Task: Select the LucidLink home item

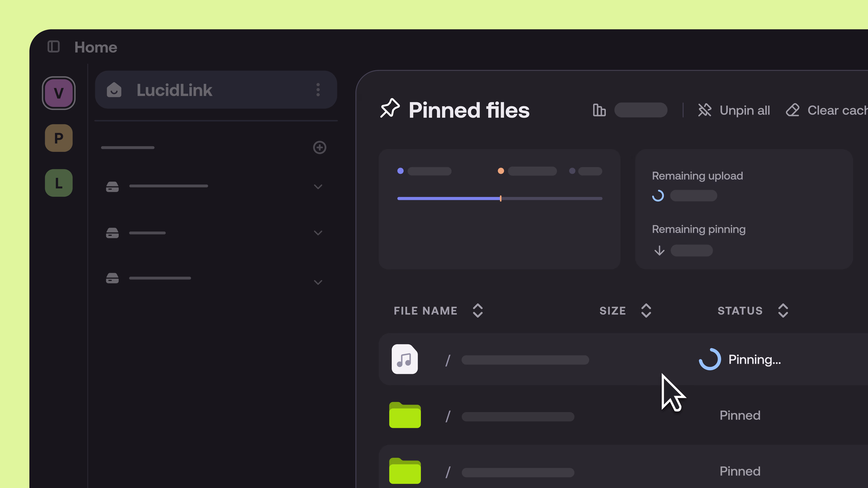Action: (x=175, y=90)
